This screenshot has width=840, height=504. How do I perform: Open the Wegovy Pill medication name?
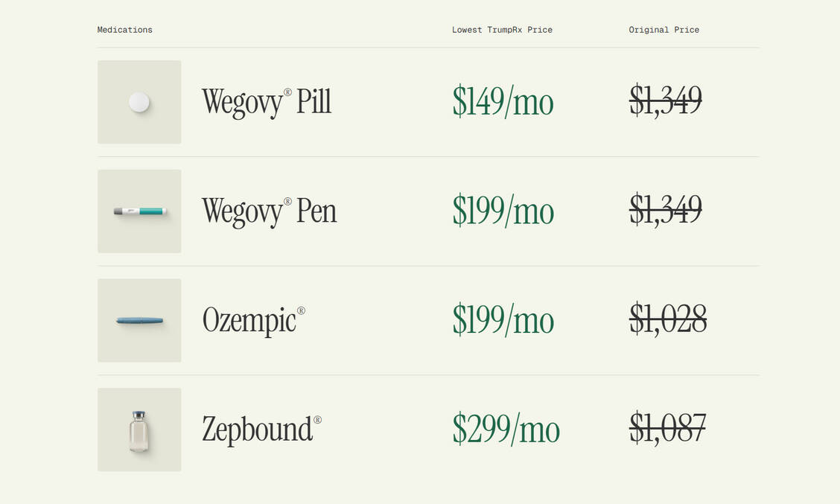(x=266, y=102)
